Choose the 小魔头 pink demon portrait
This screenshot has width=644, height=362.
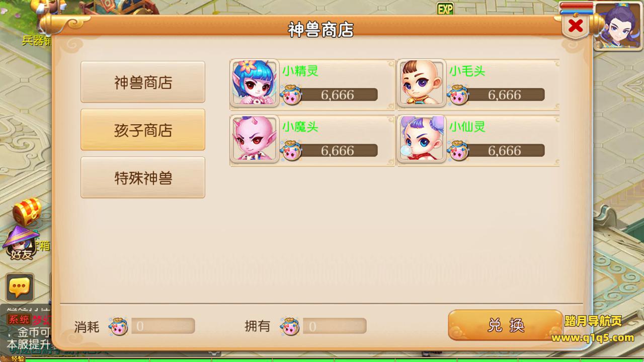pyautogui.click(x=255, y=139)
